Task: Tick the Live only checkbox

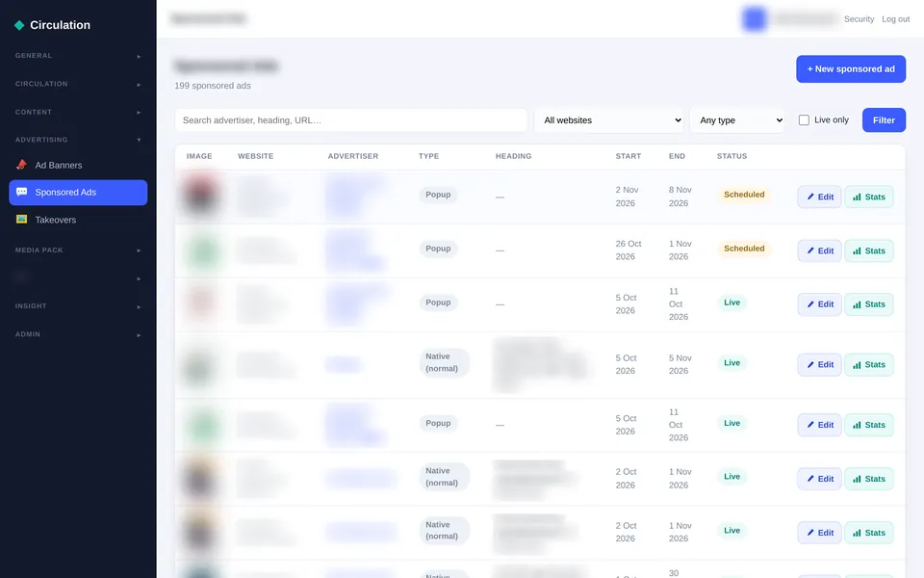Action: (x=804, y=120)
